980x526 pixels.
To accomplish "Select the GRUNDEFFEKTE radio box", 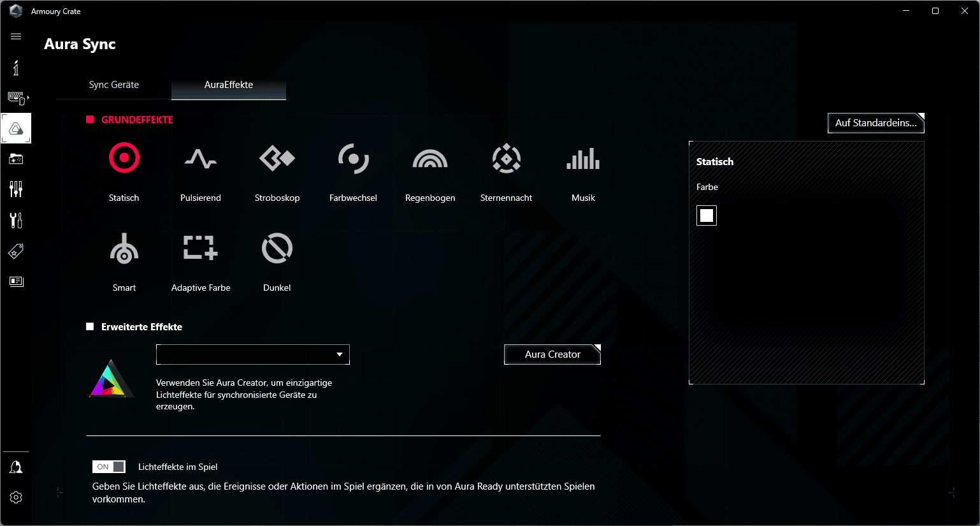I will coord(90,119).
